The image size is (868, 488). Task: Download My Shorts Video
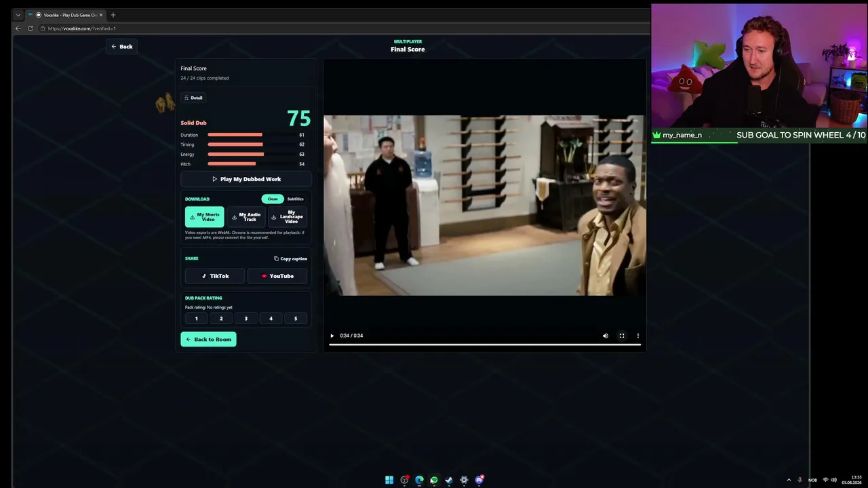[204, 217]
